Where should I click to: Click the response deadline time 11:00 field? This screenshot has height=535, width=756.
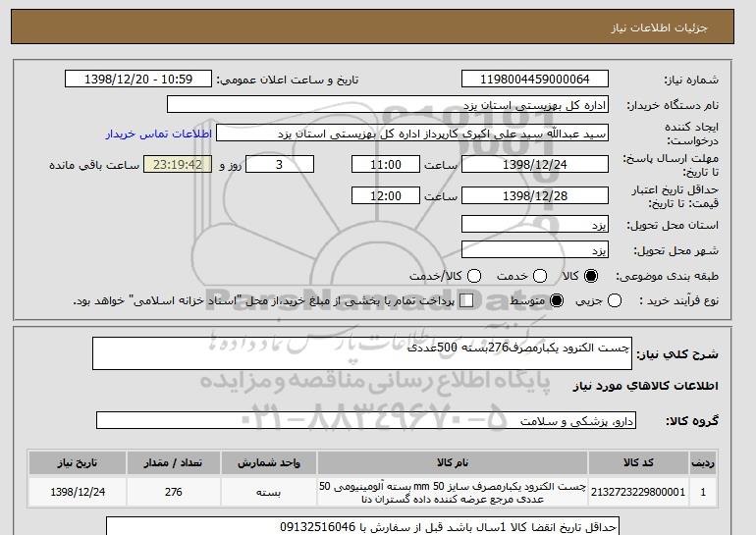pos(386,164)
